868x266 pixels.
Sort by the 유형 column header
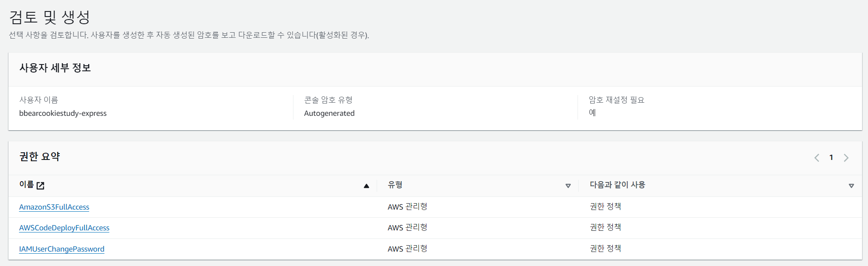(395, 185)
